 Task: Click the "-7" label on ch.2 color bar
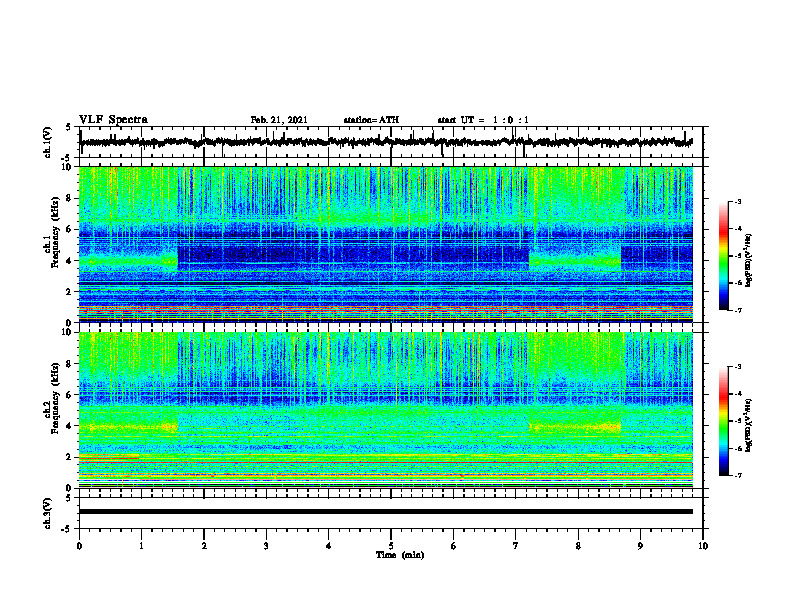(x=737, y=475)
